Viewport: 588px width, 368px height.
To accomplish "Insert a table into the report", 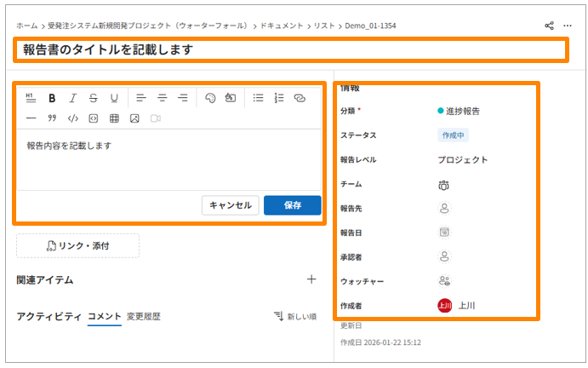I will pos(114,118).
